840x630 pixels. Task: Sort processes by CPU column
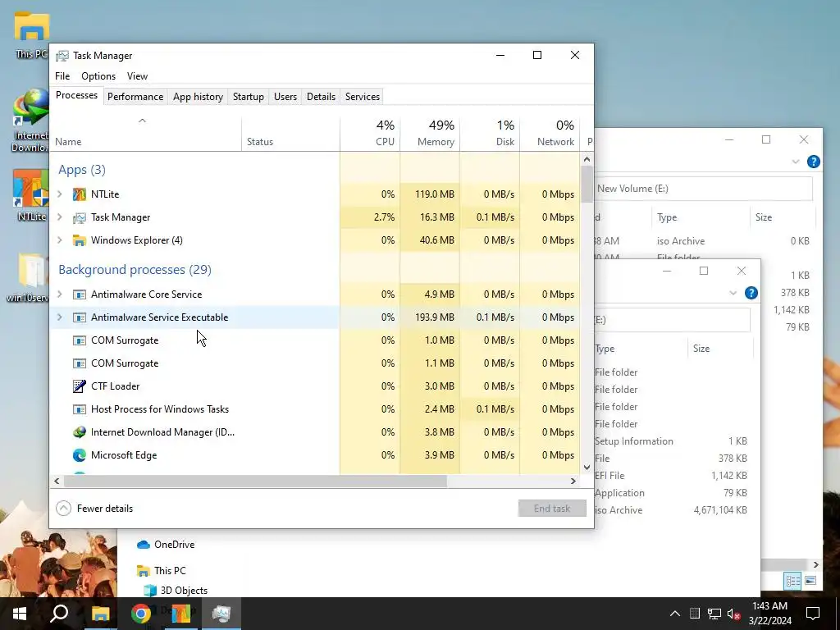point(370,133)
